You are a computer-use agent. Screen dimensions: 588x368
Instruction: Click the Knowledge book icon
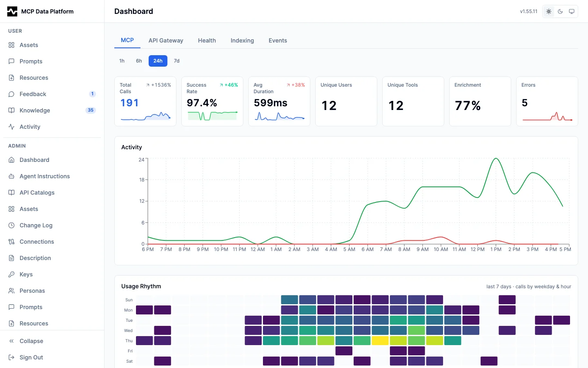[x=11, y=110]
